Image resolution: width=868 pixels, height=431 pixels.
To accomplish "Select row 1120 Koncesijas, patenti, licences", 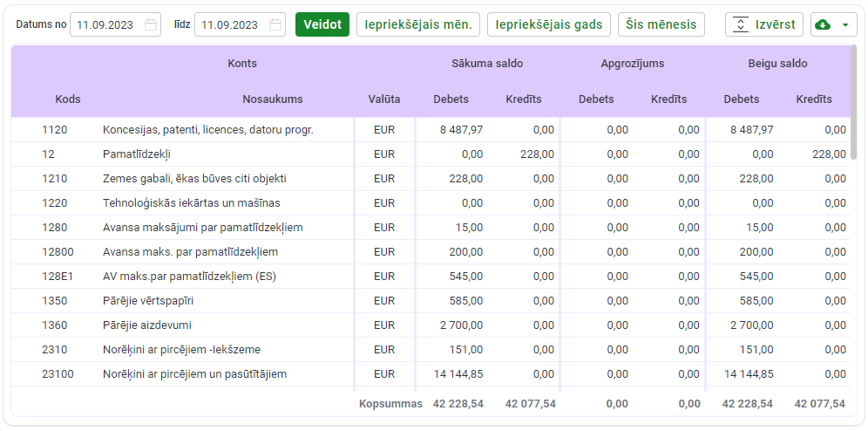I will tap(207, 130).
